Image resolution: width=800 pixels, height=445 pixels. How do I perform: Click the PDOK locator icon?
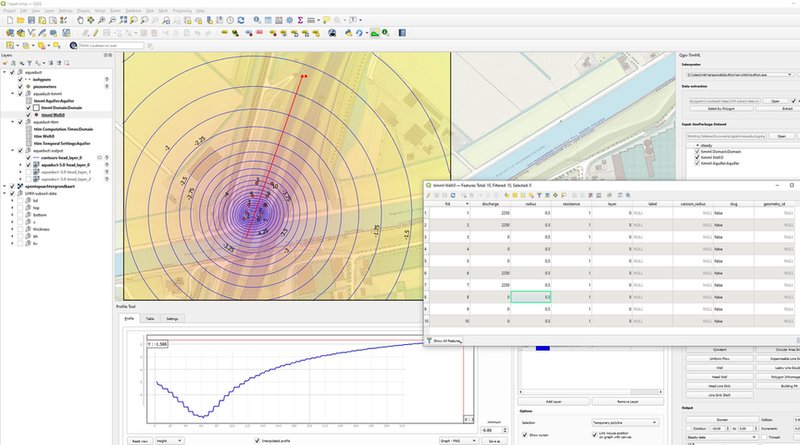click(73, 46)
